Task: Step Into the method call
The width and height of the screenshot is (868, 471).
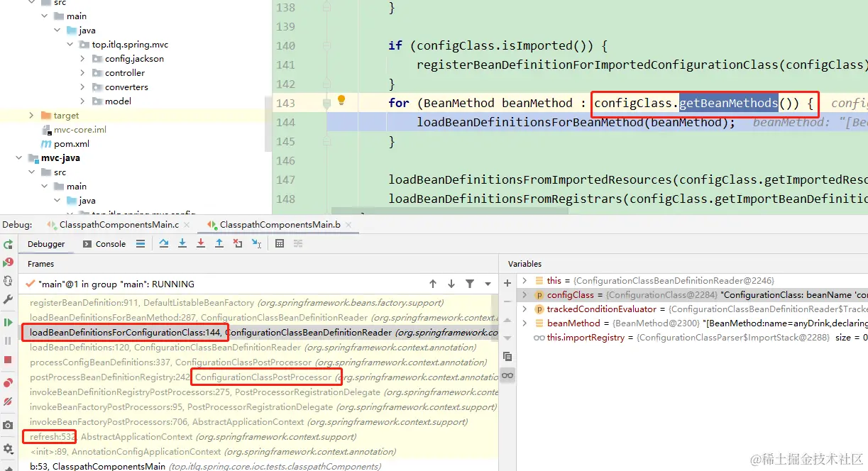Action: [182, 244]
